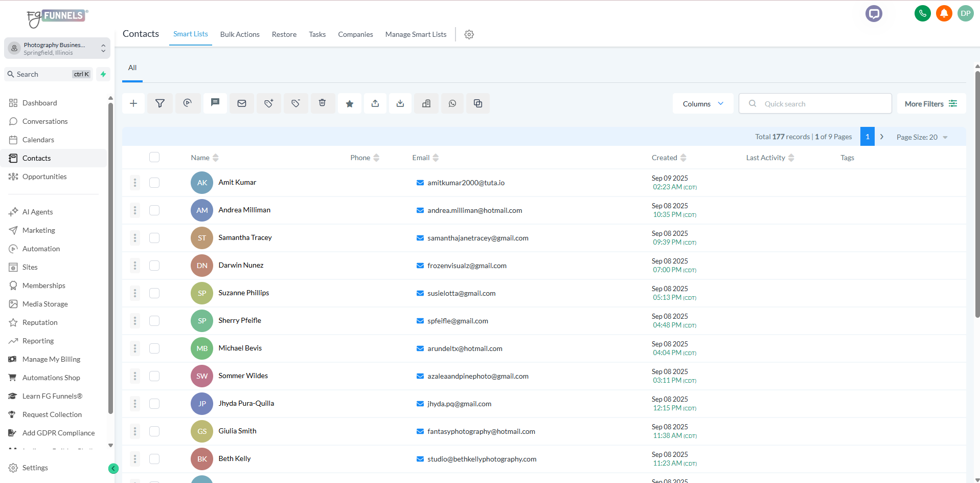This screenshot has width=980, height=483.
Task: Click the More Filters button
Action: click(930, 103)
